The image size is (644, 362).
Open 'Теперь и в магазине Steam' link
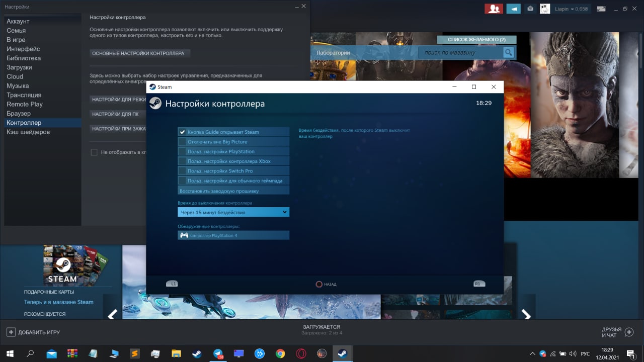click(59, 302)
